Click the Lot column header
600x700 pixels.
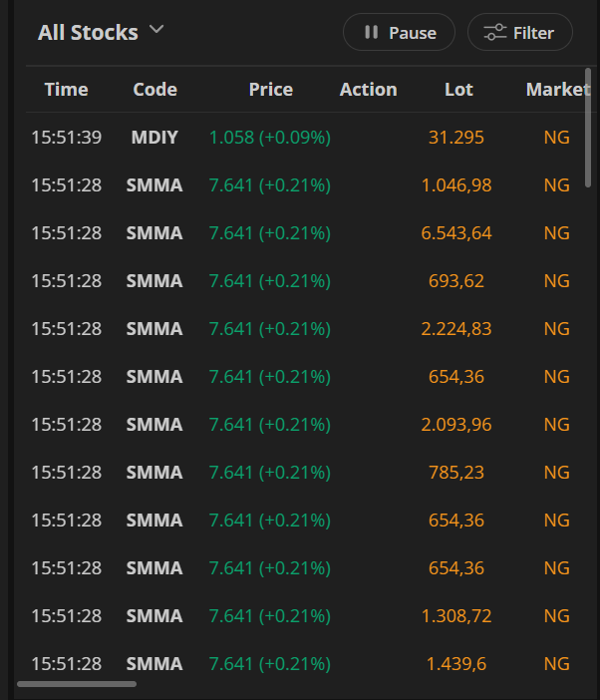(458, 90)
